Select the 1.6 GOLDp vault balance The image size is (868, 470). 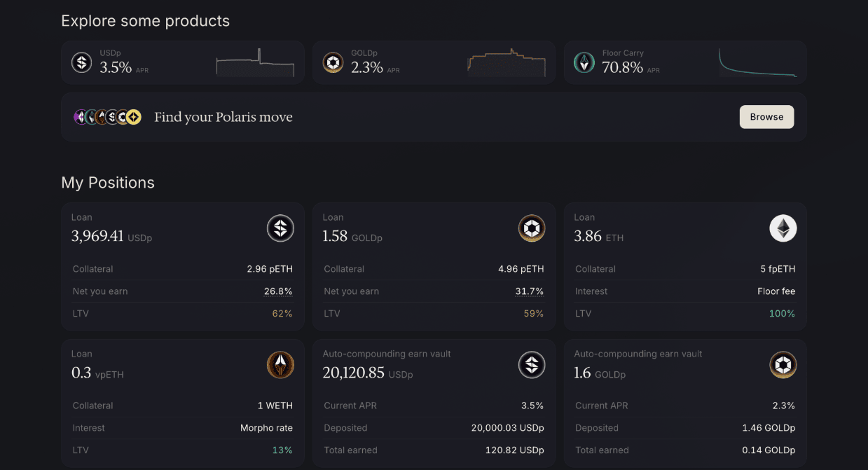click(600, 373)
